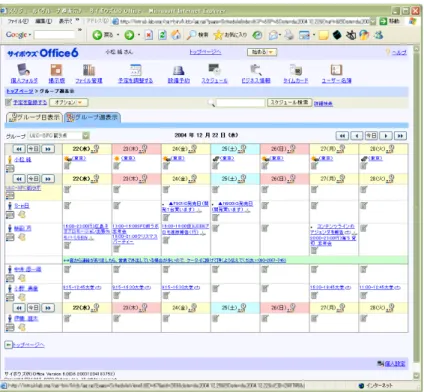
Task: Click the mail envelope icon in the IE toolbar
Action: coord(273,35)
